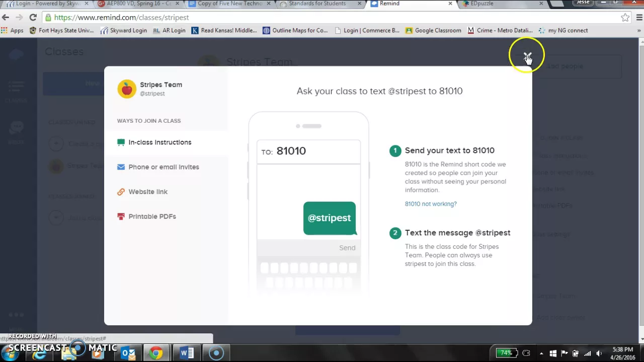Click the URL address bar

coord(332,18)
